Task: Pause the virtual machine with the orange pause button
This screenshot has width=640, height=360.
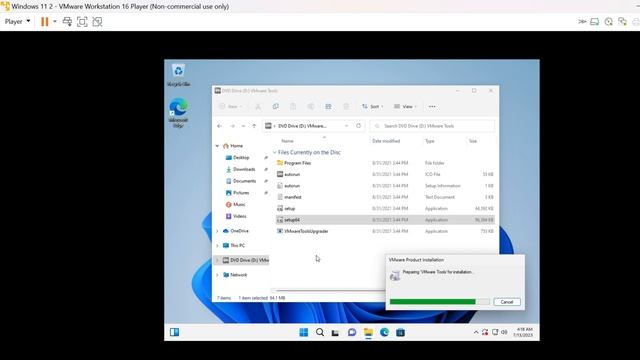Action: tap(44, 22)
